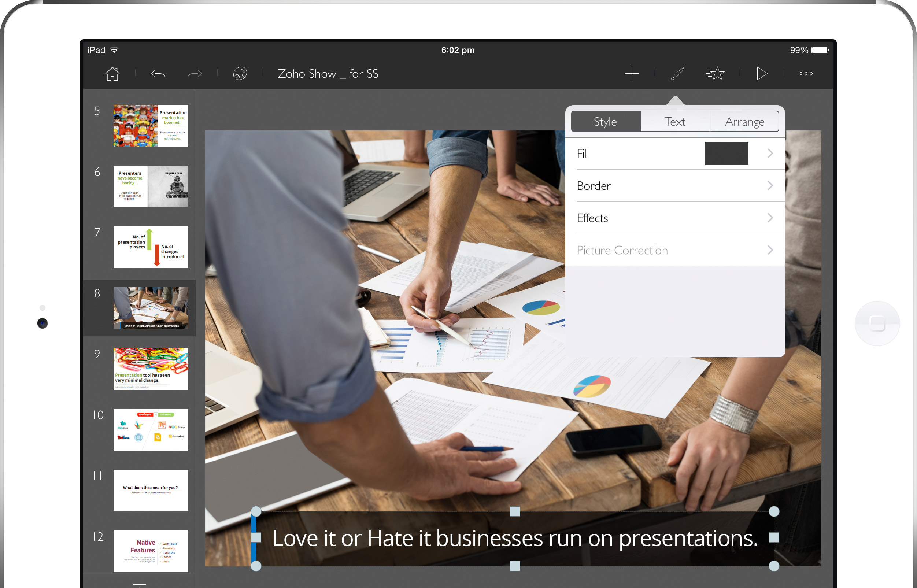917x588 pixels.
Task: Open the theme palette icon
Action: [240, 73]
